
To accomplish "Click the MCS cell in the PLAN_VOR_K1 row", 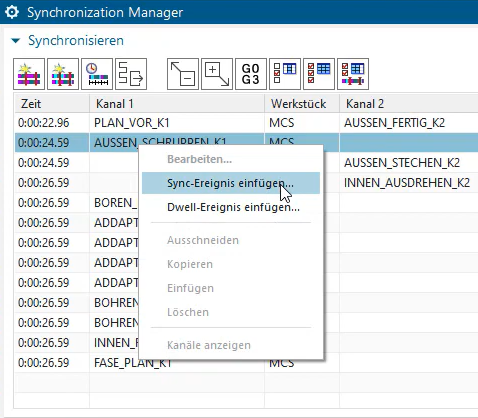I will tap(302, 123).
